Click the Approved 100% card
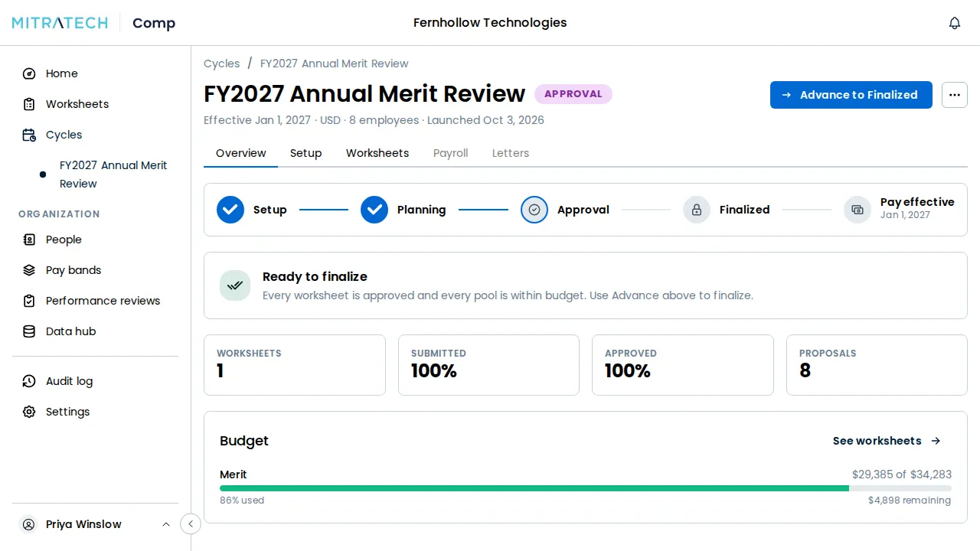This screenshot has height=551, width=980. [x=683, y=365]
